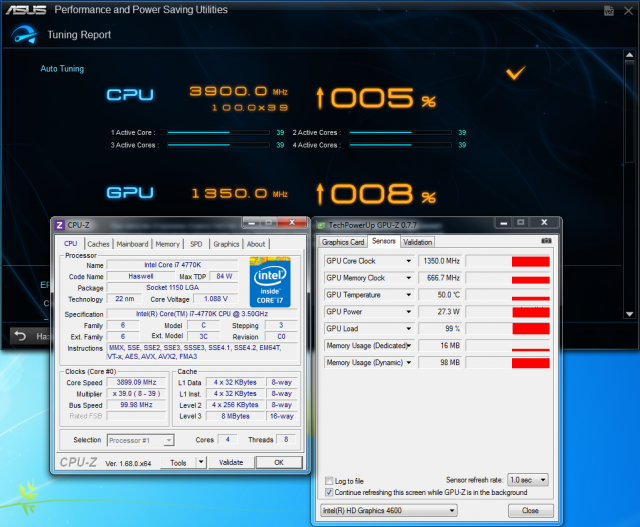Click the ASUS save report icon in title bar
Screen dimensions: 640x527
click(x=609, y=11)
